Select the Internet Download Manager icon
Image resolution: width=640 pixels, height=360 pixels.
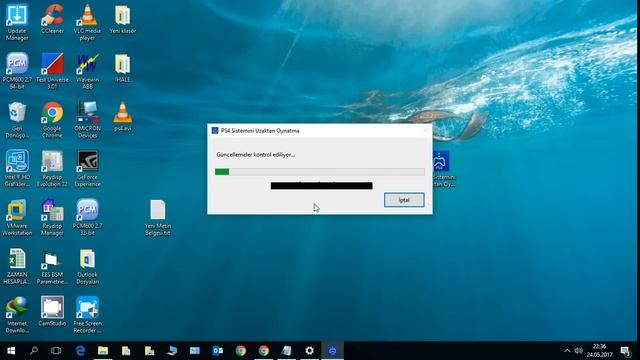pyautogui.click(x=17, y=314)
